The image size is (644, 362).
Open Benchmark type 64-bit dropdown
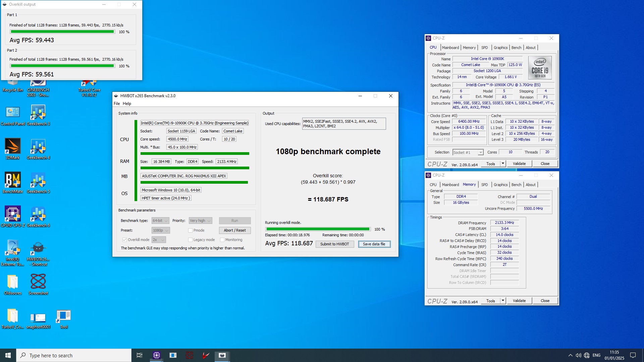[160, 221]
